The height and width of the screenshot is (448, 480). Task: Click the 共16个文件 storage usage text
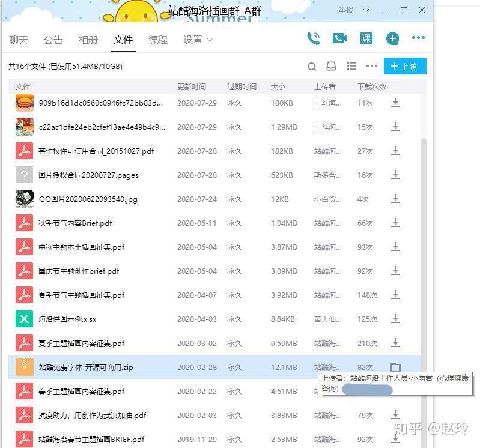(65, 67)
